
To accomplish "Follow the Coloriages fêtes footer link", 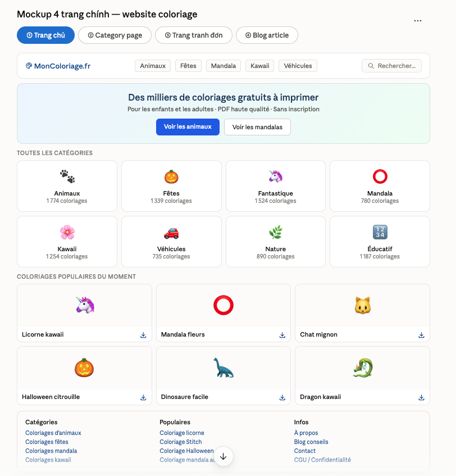I will pos(47,442).
